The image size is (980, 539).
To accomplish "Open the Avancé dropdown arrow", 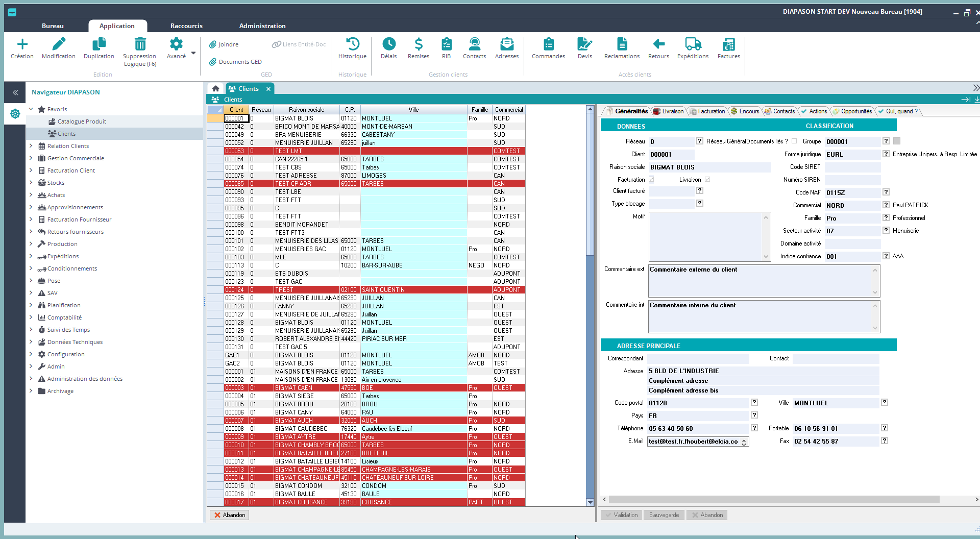I will point(193,53).
